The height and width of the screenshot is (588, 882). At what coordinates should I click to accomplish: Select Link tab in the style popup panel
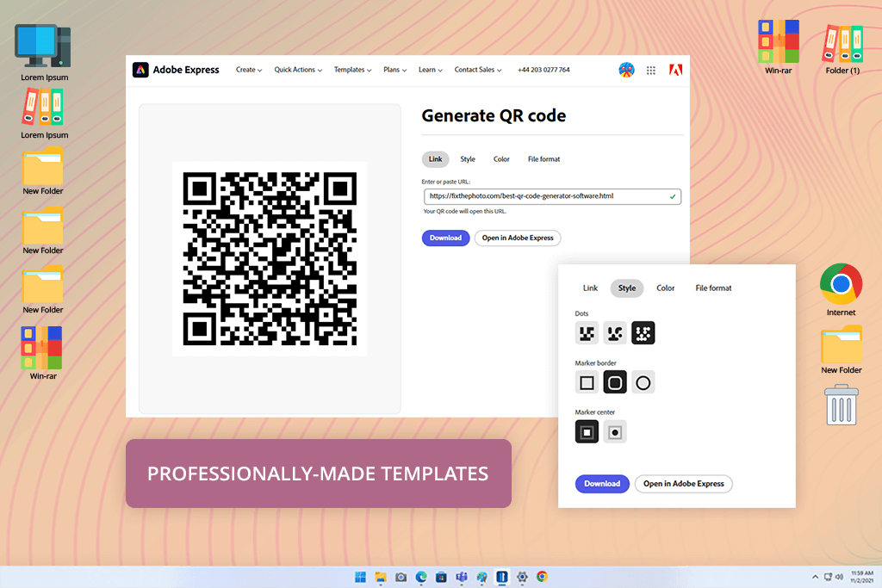coord(590,288)
